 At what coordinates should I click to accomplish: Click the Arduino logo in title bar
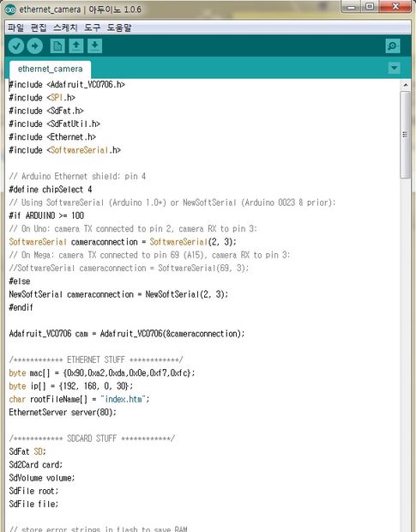(x=10, y=9)
